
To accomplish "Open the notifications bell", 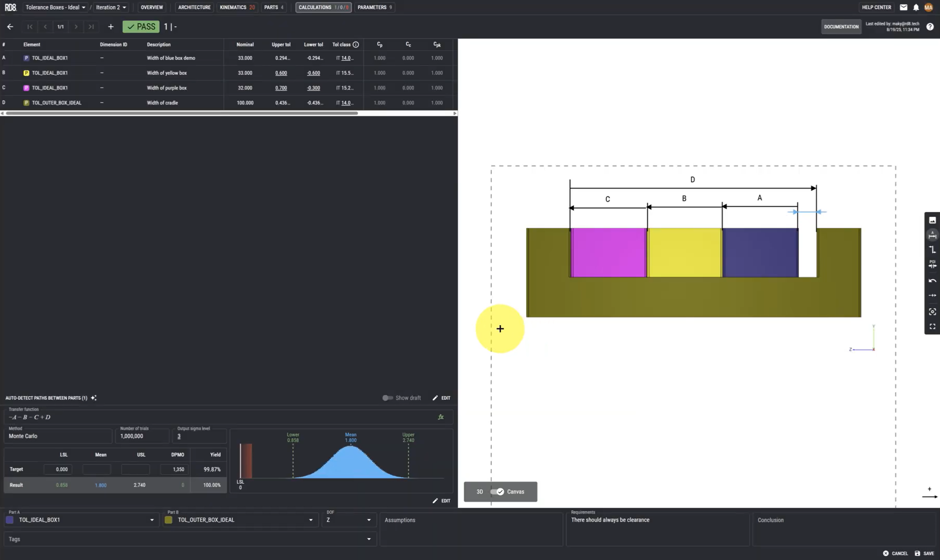I will 916,7.
